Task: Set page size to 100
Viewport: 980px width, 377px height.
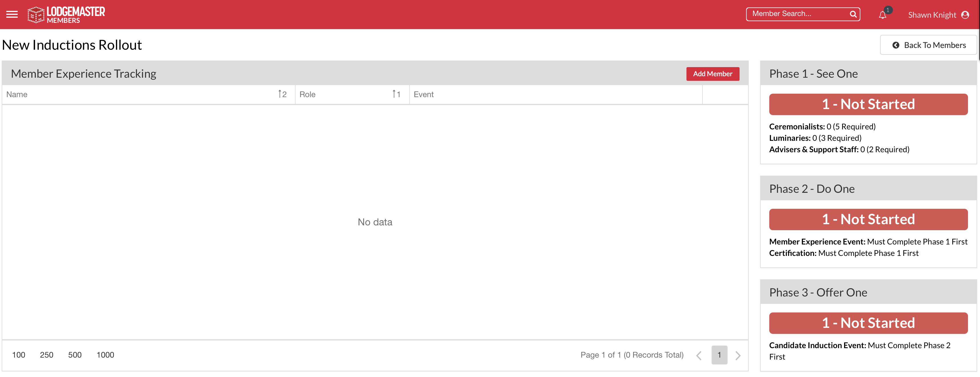Action: pos(19,355)
